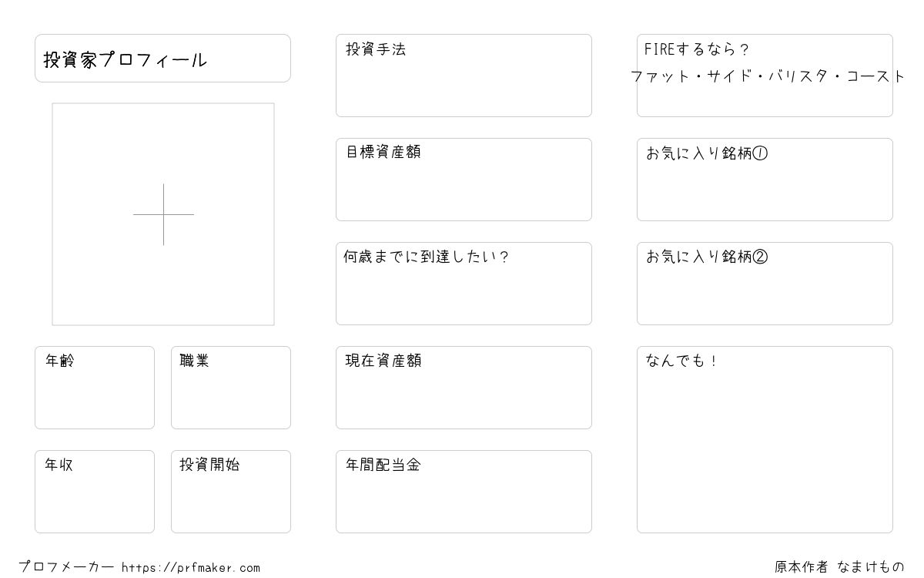Click the お気に入り銘柄② box

(x=765, y=284)
